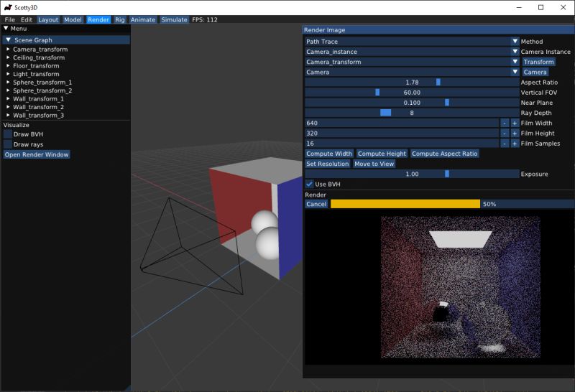575x392 pixels.
Task: Click the Film Samples input field
Action: (x=402, y=144)
